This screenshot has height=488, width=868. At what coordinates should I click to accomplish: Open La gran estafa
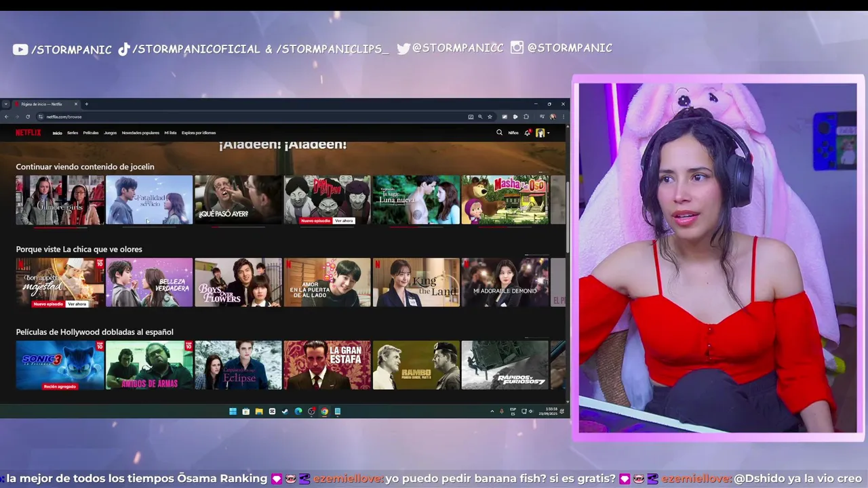point(327,365)
